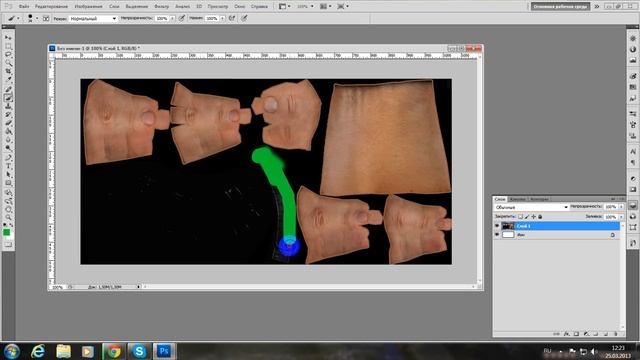Select the Слой 1 layer row
Image resolution: width=640 pixels, height=360 pixels.
pos(557,226)
